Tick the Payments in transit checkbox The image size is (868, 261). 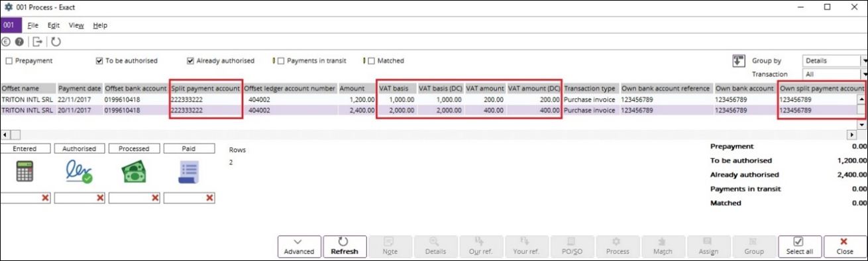pos(281,60)
